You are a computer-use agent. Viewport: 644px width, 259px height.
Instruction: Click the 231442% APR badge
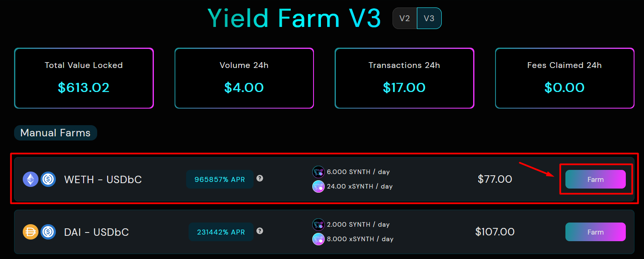[221, 232]
